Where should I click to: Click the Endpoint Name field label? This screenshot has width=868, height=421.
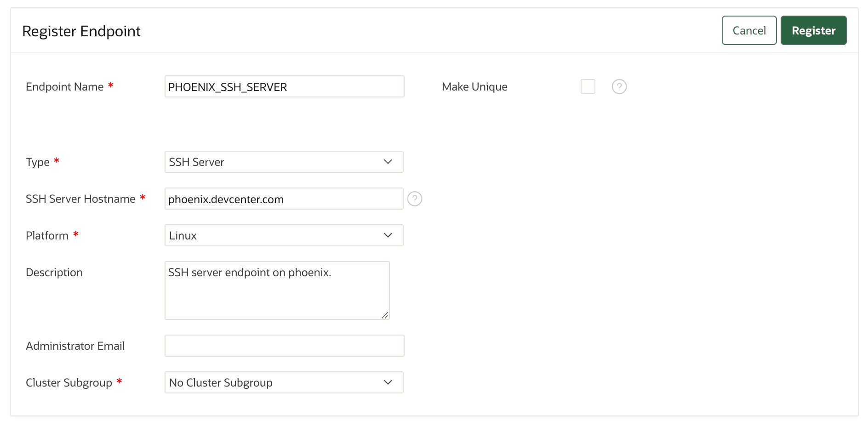pyautogui.click(x=64, y=86)
